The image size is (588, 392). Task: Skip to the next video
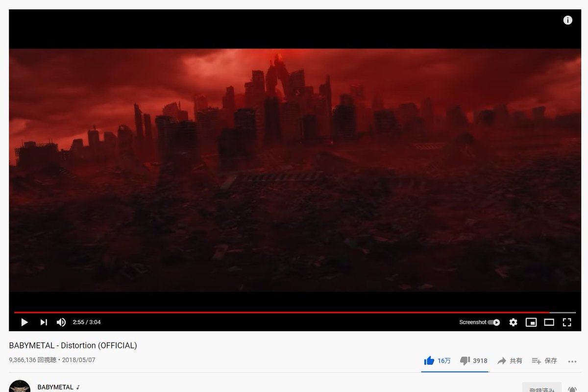[x=44, y=322]
